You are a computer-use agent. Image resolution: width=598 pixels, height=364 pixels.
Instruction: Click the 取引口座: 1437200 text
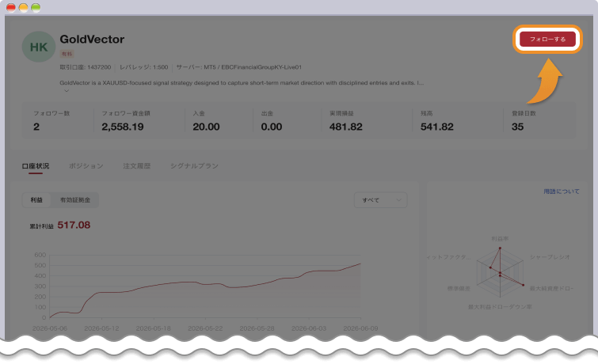click(85, 67)
